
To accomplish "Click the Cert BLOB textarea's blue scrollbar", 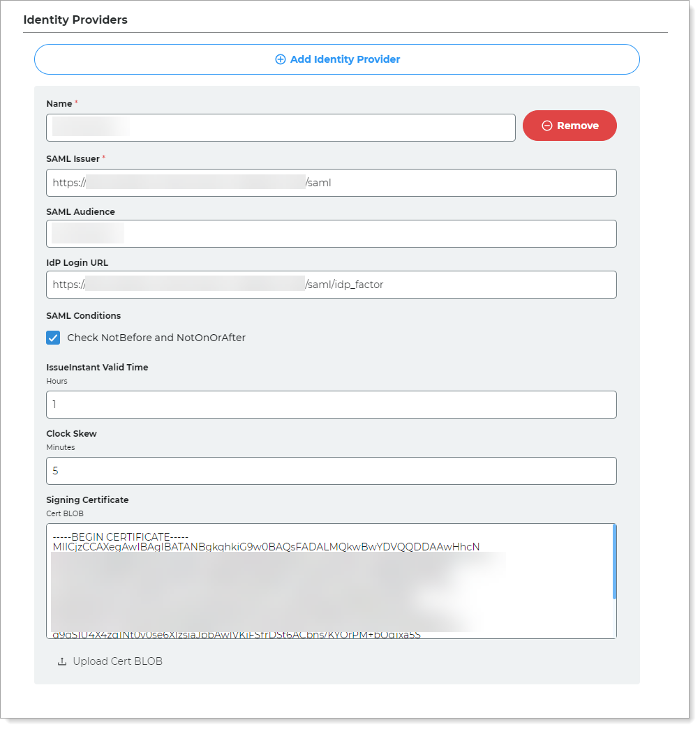I will click(x=614, y=562).
